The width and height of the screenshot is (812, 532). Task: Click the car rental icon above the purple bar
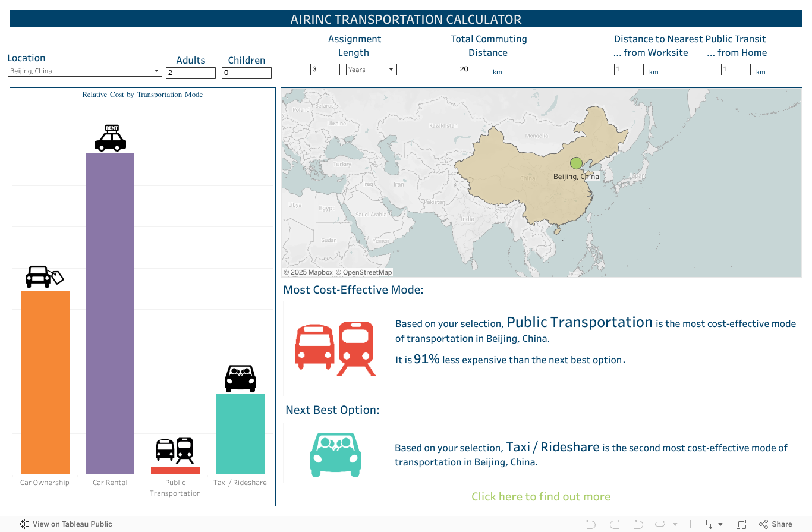pyautogui.click(x=110, y=137)
